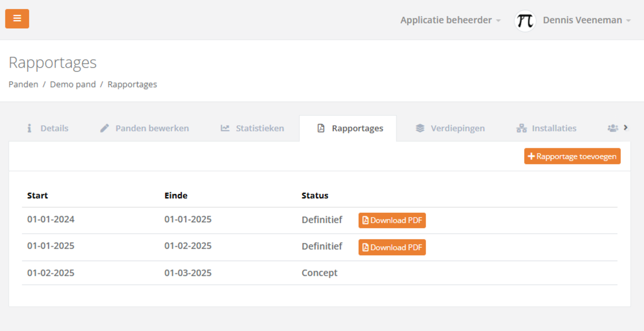644x331 pixels.
Task: Open the Panden bewerken tab
Action: coord(144,128)
